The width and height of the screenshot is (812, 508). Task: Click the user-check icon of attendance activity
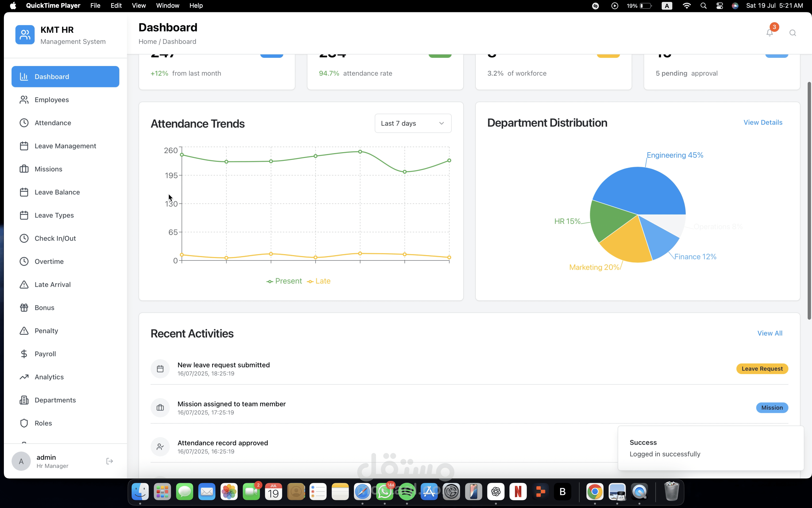point(160,447)
